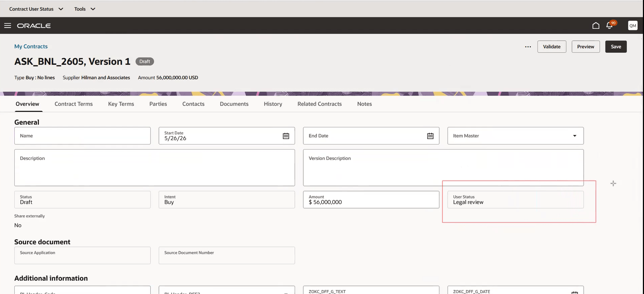Save the contract
Image resolution: width=644 pixels, height=294 pixels.
[616, 47]
